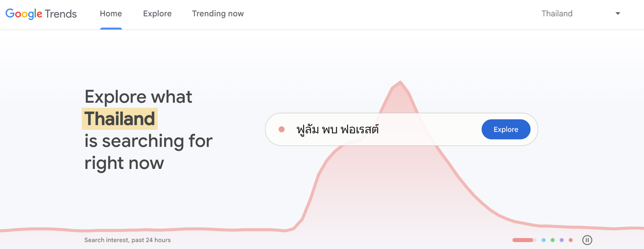Select the green carousel dot
The height and width of the screenshot is (249, 644).
tap(552, 240)
